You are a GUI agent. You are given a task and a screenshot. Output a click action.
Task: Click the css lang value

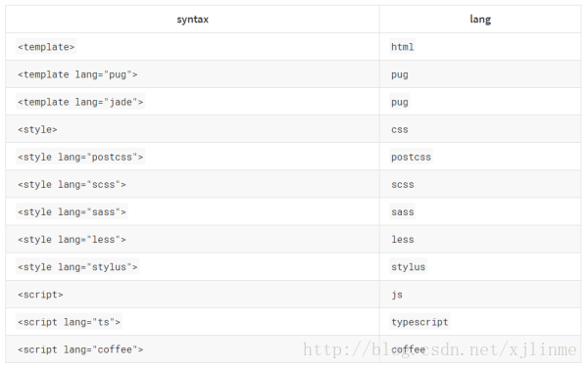tap(400, 129)
